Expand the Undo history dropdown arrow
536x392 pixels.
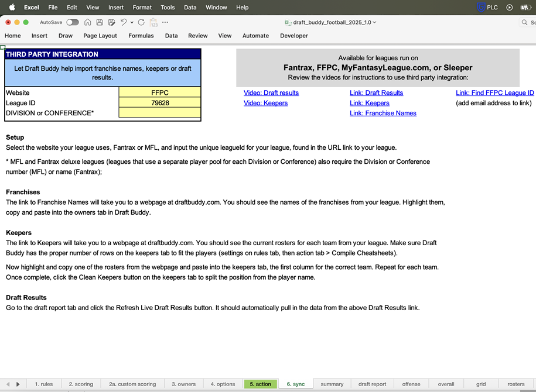click(132, 23)
